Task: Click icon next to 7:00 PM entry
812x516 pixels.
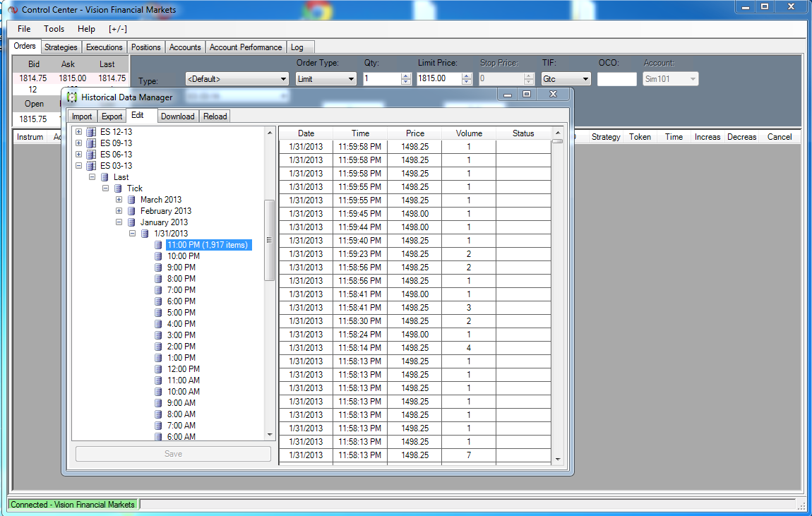Action: pyautogui.click(x=158, y=290)
